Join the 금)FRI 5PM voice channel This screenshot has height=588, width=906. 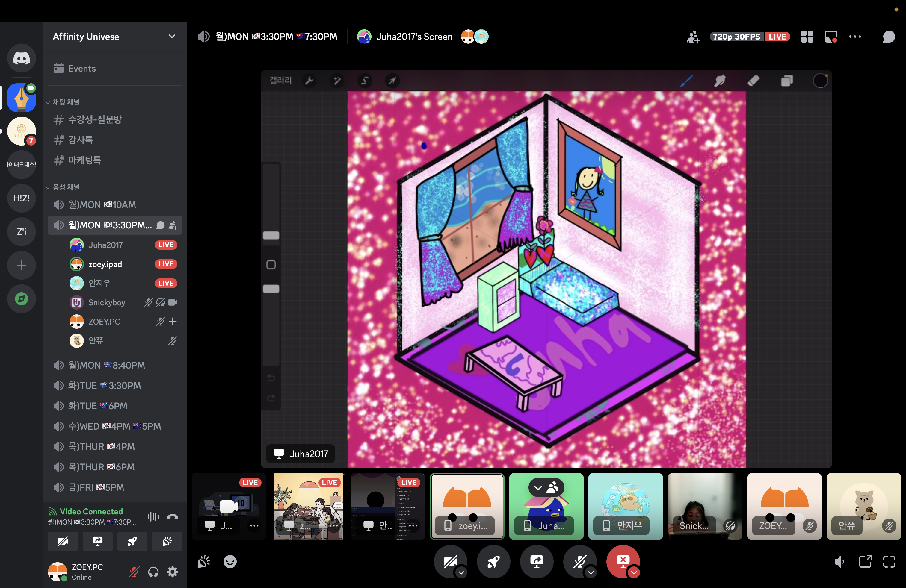click(x=115, y=487)
